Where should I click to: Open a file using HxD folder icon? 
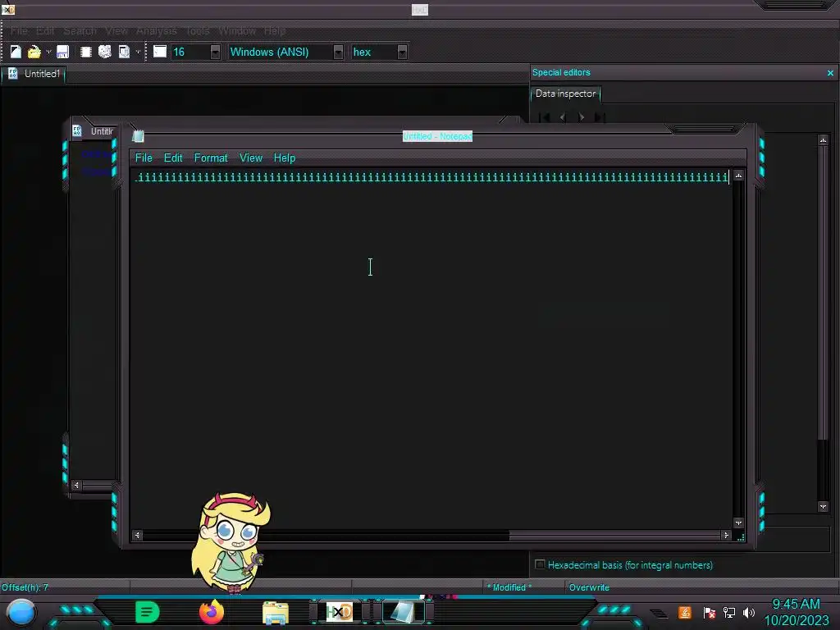click(x=34, y=52)
